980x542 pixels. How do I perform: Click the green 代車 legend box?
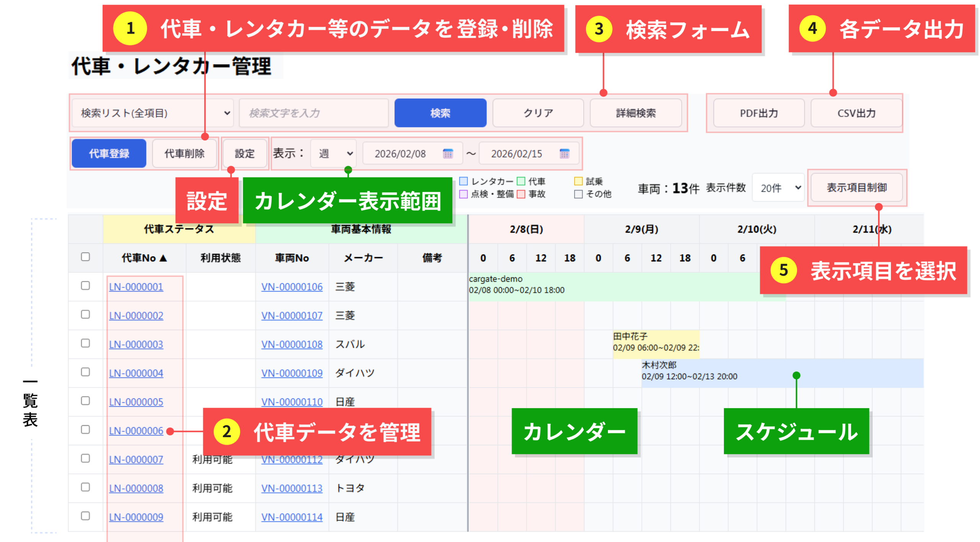tap(521, 181)
